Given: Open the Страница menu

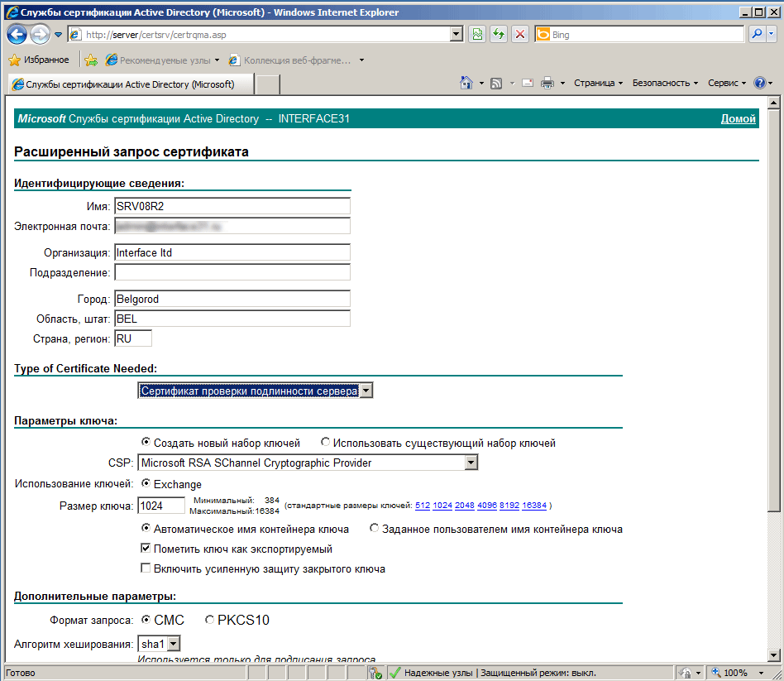Looking at the screenshot, I should pyautogui.click(x=598, y=83).
